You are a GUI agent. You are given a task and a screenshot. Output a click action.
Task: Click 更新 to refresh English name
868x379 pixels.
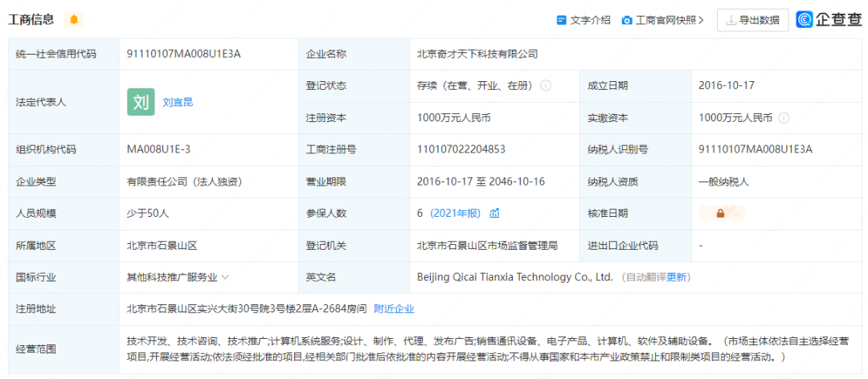(x=678, y=277)
